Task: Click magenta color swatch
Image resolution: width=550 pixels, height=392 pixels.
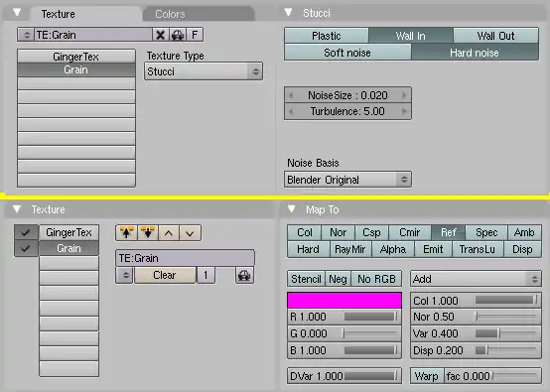Action: 344,301
